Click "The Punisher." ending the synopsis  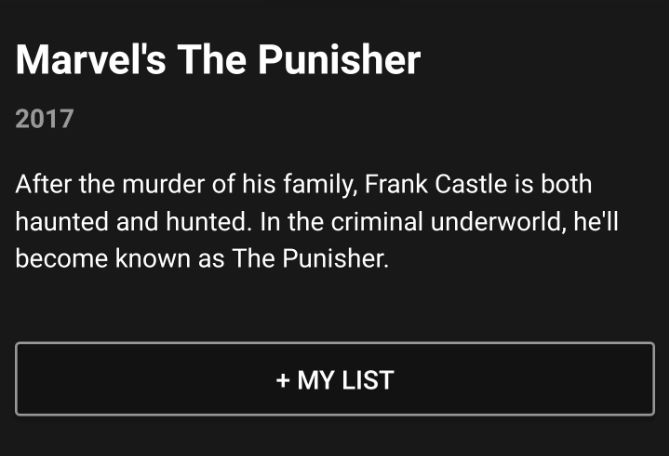tap(311, 258)
